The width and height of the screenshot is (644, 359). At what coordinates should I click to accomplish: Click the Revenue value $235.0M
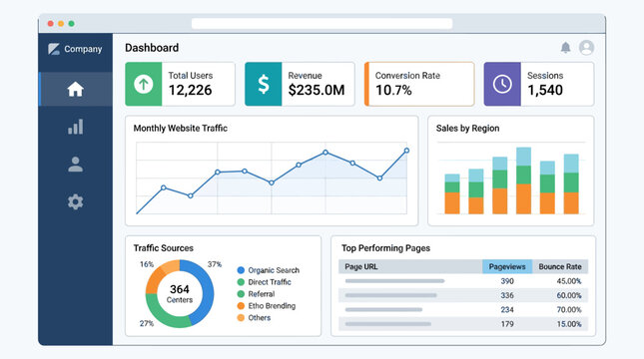(317, 91)
